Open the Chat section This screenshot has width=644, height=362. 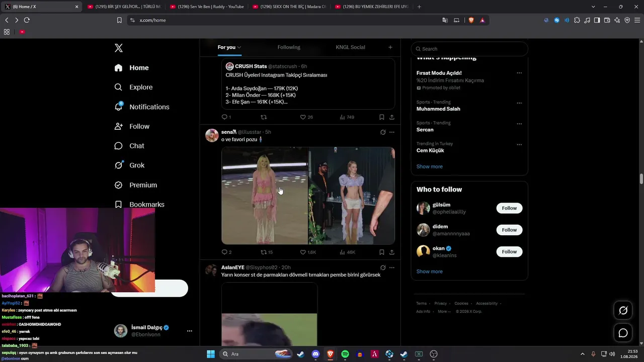coord(129,146)
